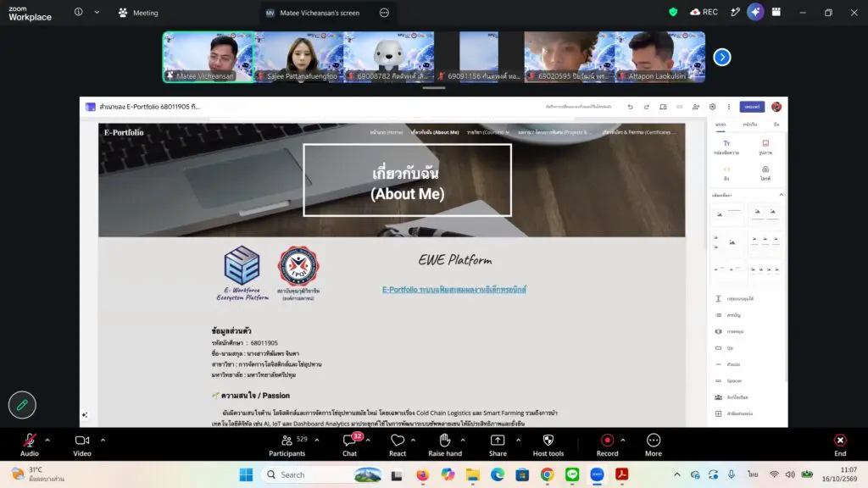Open video options arrow beside Video
Viewport: 868px width, 488px height.
(103, 441)
